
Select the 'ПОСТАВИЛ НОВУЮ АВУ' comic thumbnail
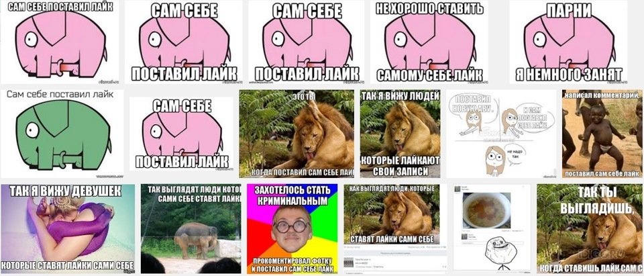tap(502, 134)
